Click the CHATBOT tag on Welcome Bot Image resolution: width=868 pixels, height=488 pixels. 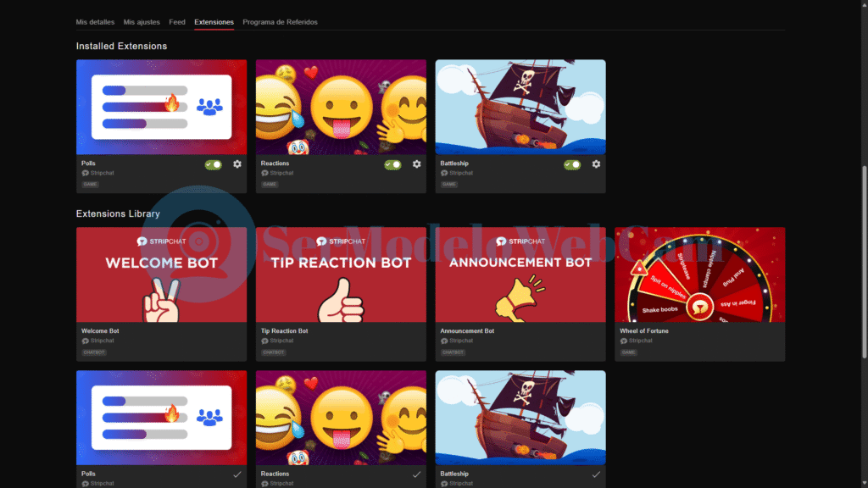click(x=93, y=352)
